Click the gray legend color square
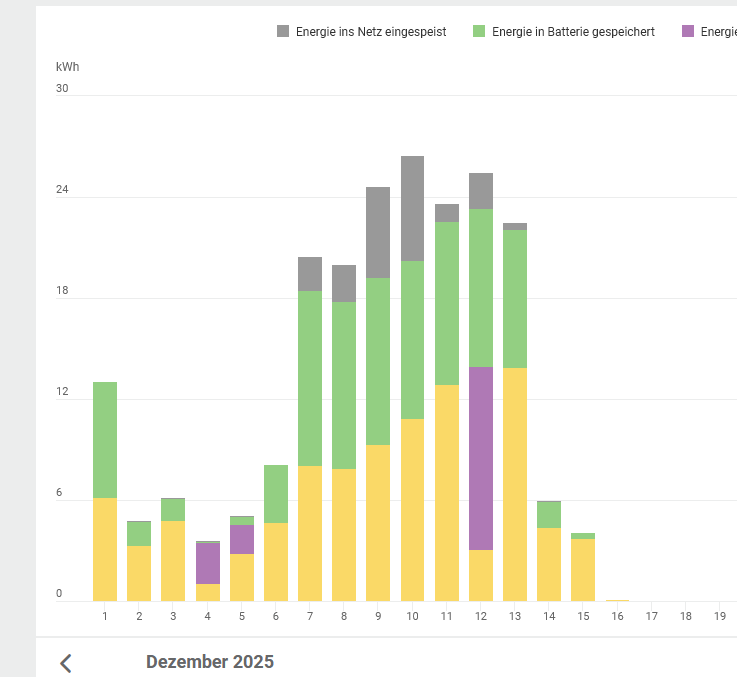Viewport: 737px width, 677px height. (x=283, y=32)
